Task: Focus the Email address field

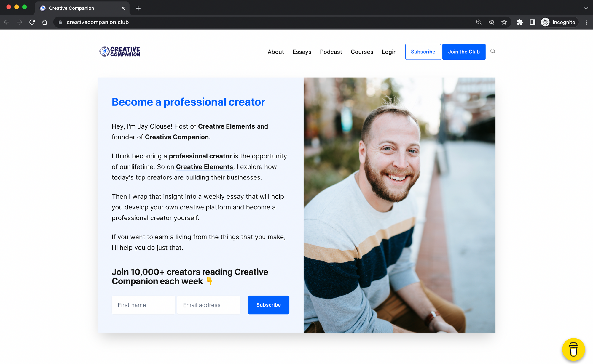Action: [x=209, y=305]
